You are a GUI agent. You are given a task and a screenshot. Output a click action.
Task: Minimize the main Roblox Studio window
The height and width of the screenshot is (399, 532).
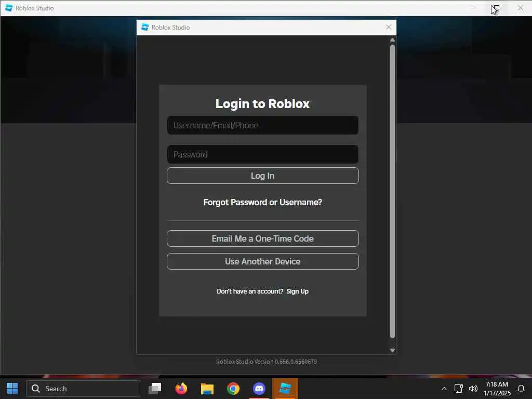[x=473, y=8]
